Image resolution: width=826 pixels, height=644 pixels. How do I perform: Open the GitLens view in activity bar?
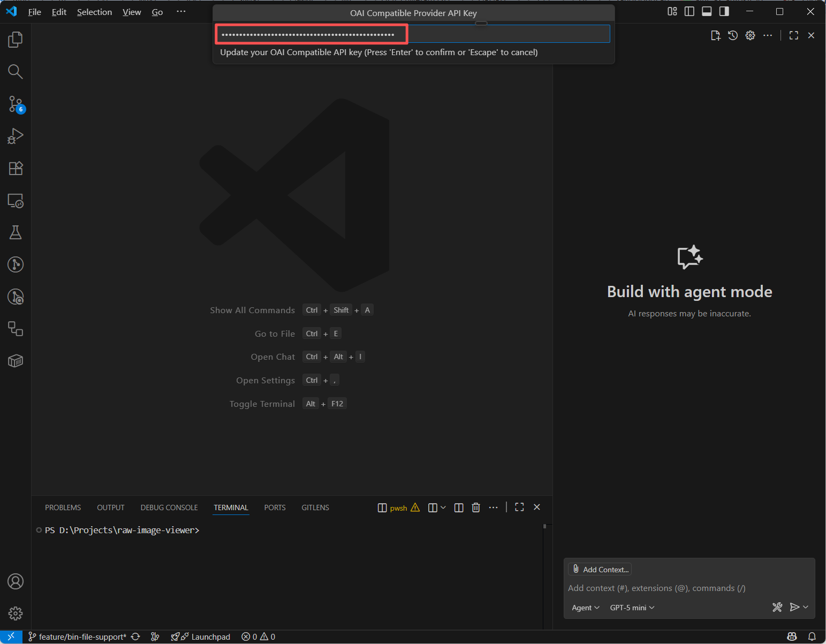click(16, 264)
